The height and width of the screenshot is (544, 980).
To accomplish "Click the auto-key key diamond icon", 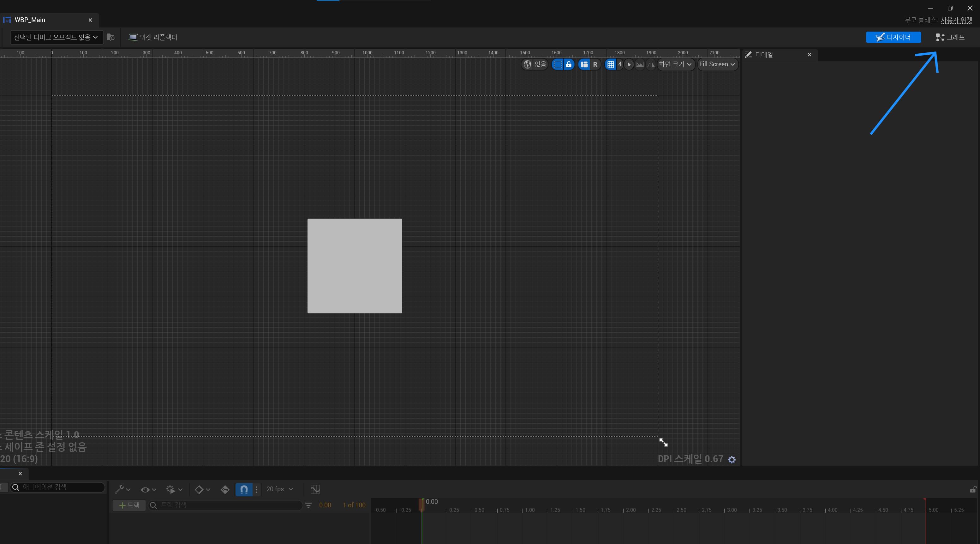I will coord(225,490).
